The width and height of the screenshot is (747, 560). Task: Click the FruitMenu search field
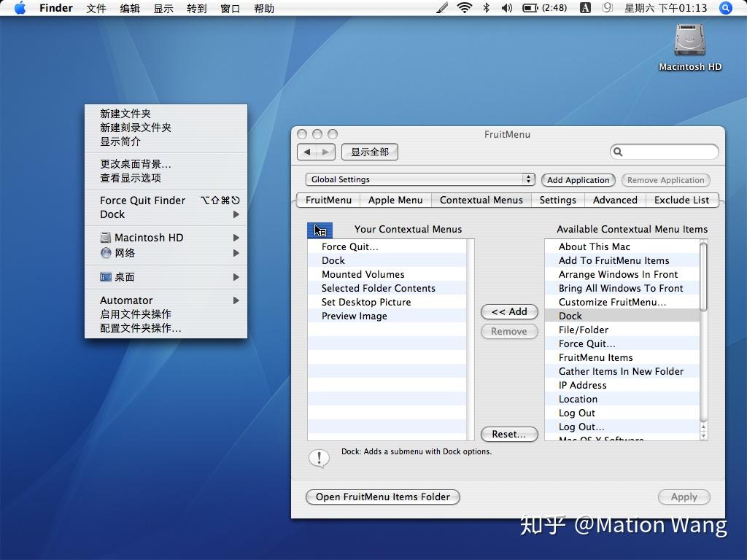click(x=664, y=152)
